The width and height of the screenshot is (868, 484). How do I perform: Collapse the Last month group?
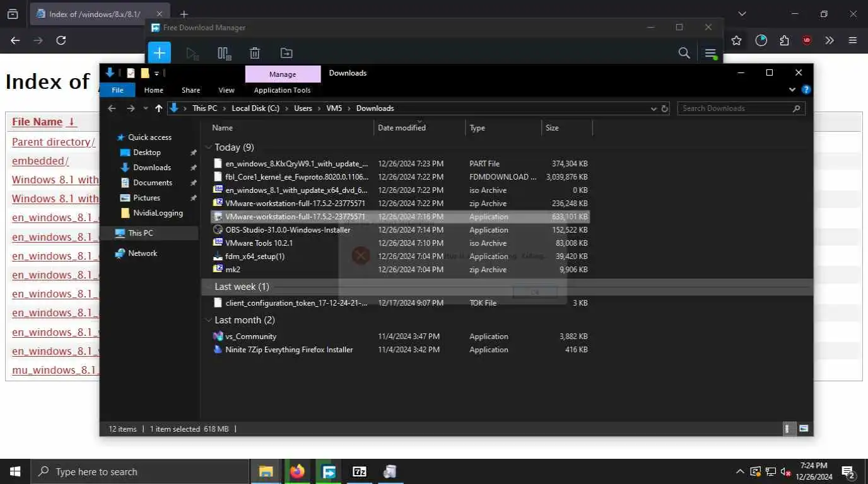(208, 320)
